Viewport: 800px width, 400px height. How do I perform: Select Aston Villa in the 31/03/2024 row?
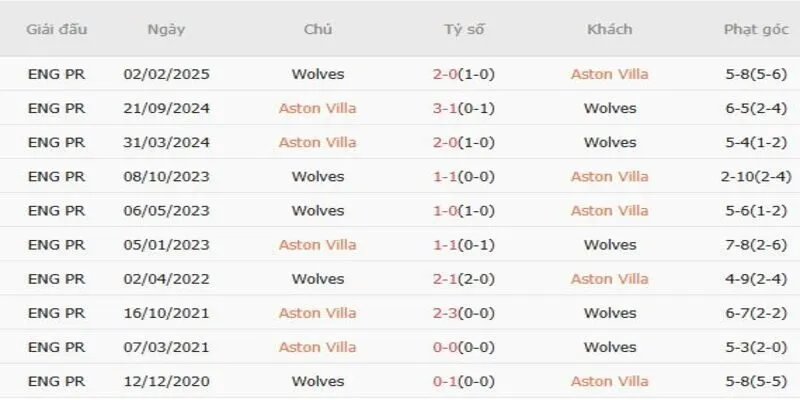(318, 142)
